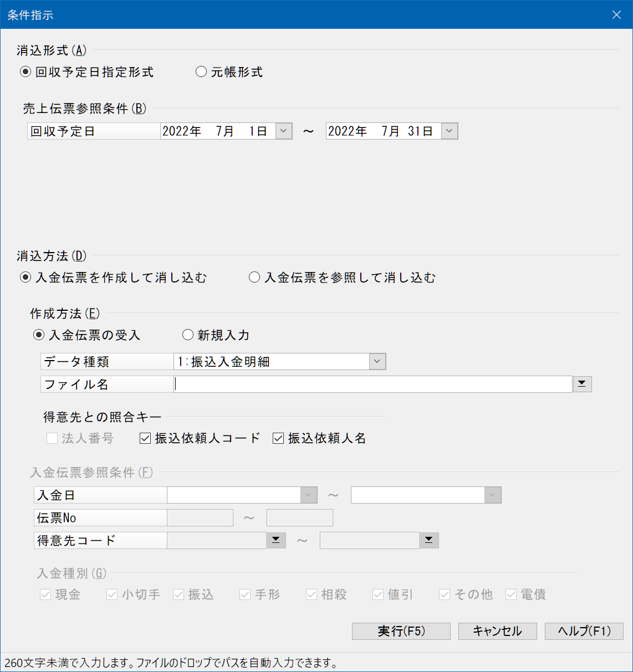This screenshot has width=633, height=672.
Task: Click the start date field 2022年7月1日
Action: (x=217, y=131)
